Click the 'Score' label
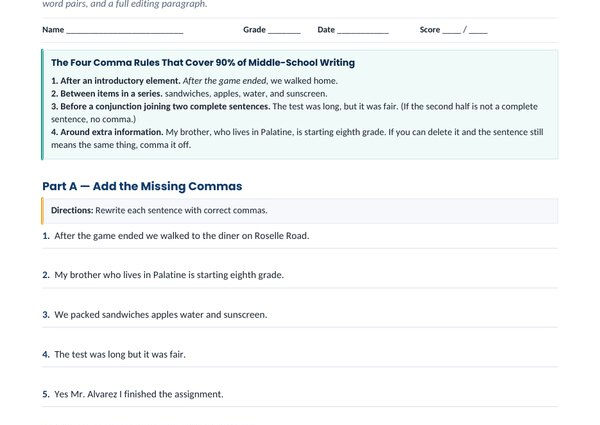The width and height of the screenshot is (600, 425). (x=430, y=30)
